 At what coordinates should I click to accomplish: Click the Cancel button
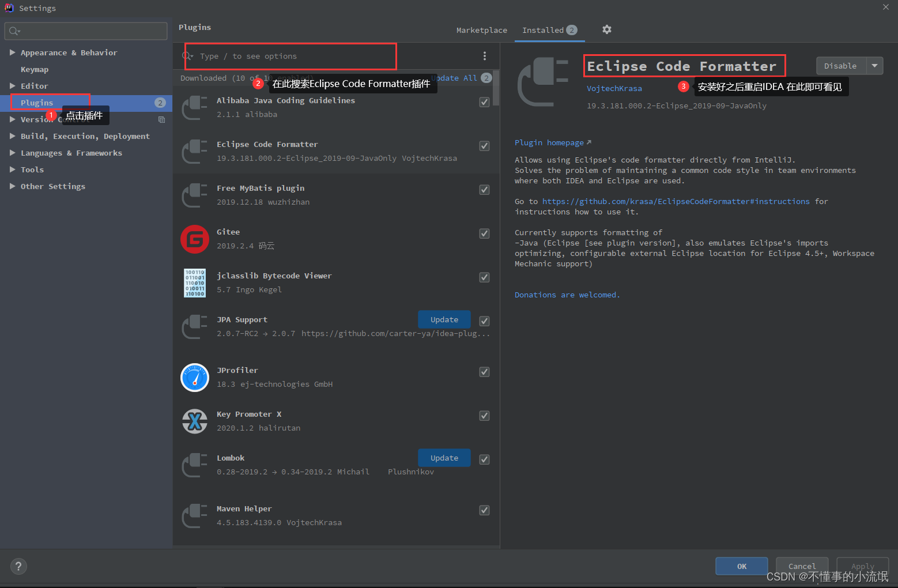pos(802,566)
